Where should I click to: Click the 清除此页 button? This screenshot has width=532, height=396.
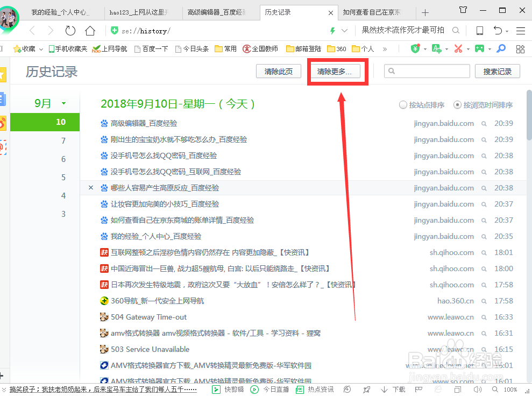point(278,70)
